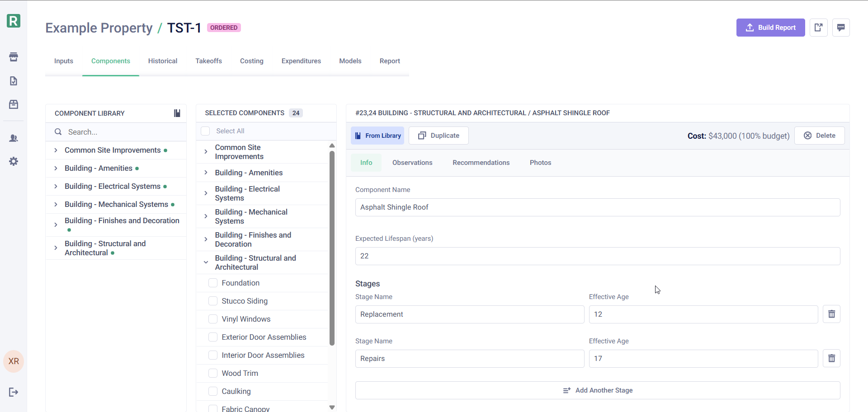Check the Vinyl Windows component
Screen dimensions: 868x412
coord(213,319)
